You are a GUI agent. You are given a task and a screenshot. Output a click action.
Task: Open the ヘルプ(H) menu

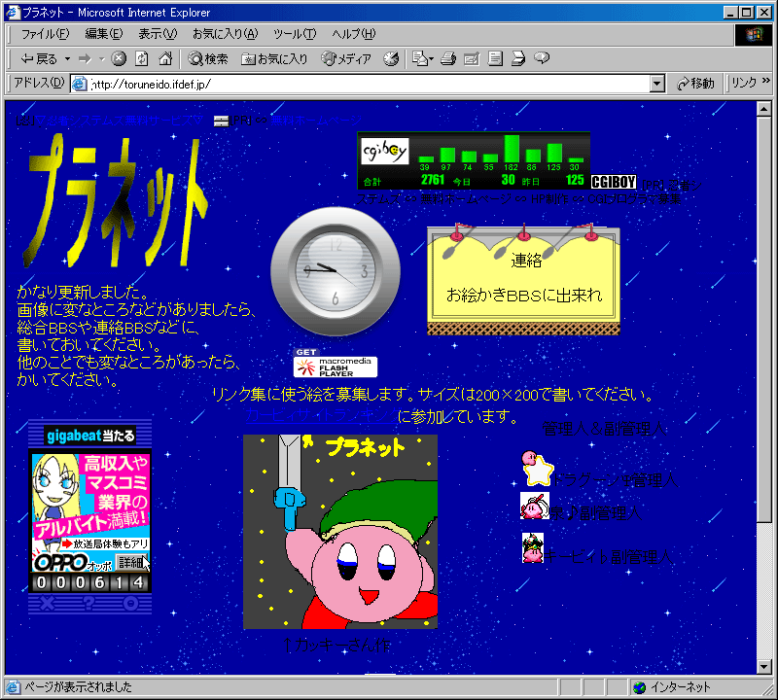[354, 34]
